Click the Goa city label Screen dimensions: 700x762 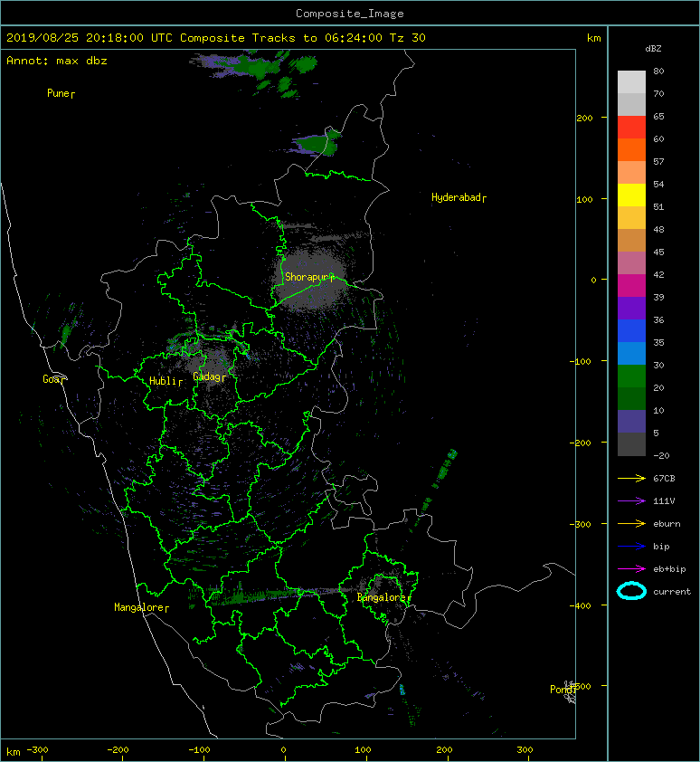(52, 379)
